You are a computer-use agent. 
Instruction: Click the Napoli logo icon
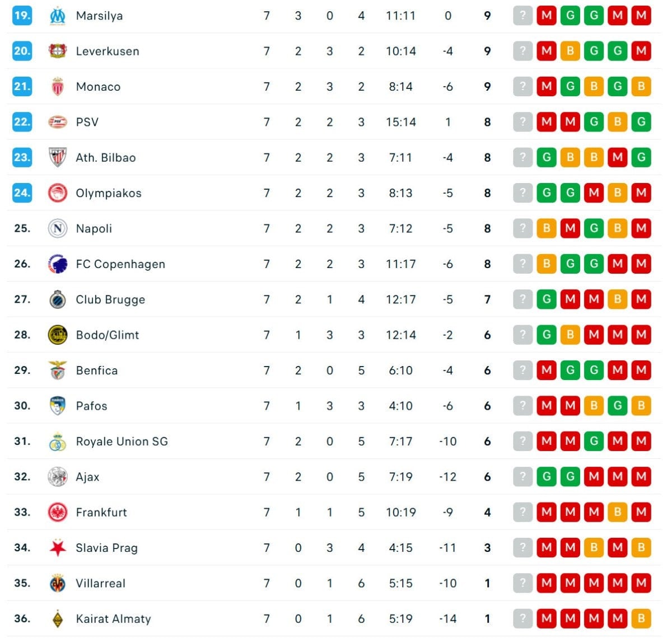[58, 228]
